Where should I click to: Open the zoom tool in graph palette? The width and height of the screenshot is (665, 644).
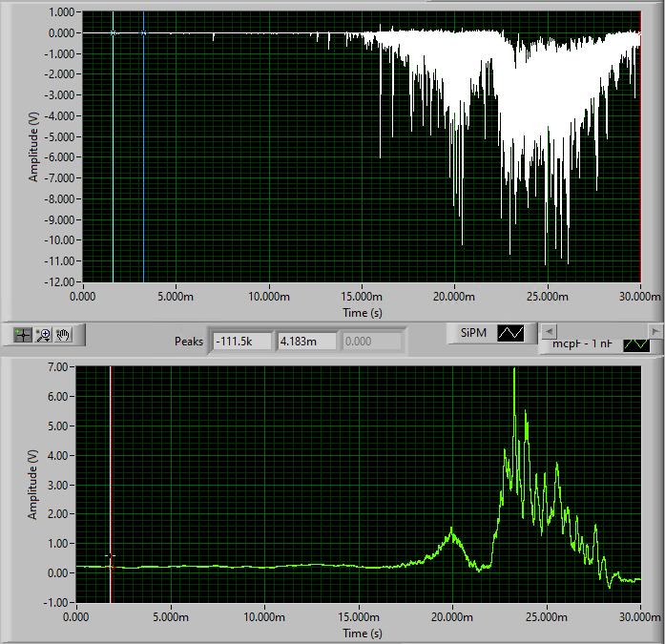pos(43,335)
